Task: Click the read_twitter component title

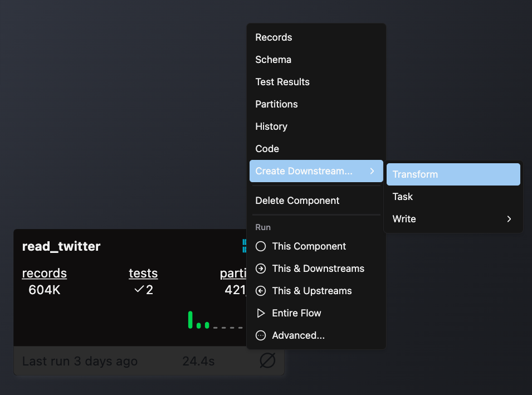Action: pos(61,246)
